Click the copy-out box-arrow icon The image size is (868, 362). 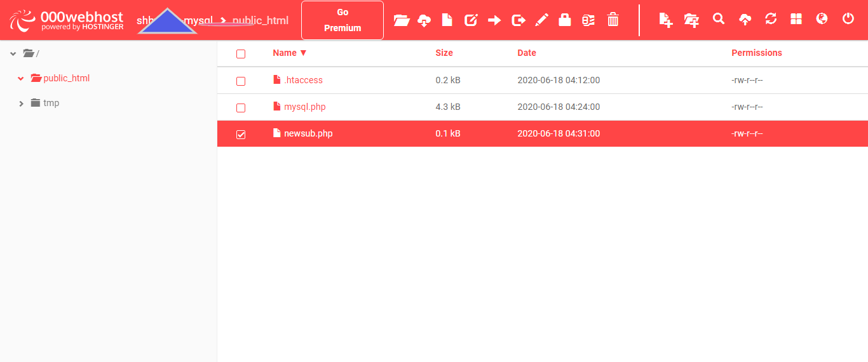click(x=519, y=20)
